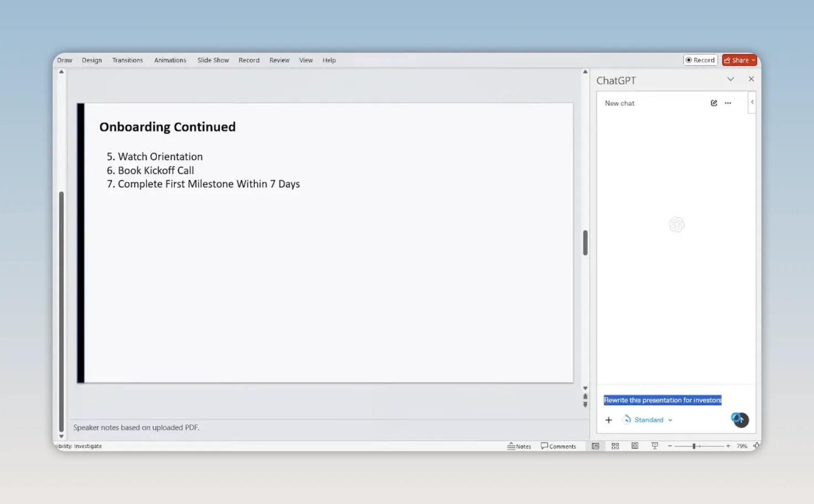Viewport: 814px width, 504px height.
Task: Start slideshow from status bar icon
Action: [655, 446]
